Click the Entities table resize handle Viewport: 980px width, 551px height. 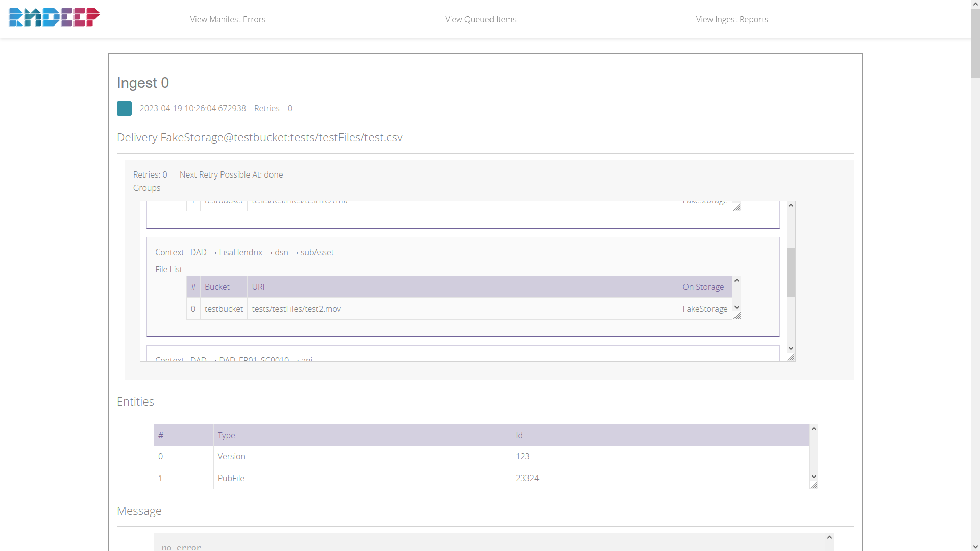[814, 485]
